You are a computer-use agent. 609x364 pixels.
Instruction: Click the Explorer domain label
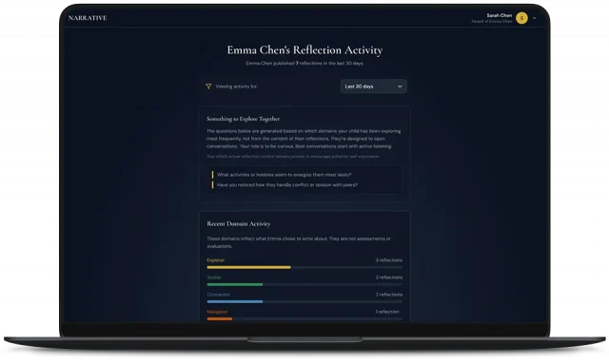(216, 260)
